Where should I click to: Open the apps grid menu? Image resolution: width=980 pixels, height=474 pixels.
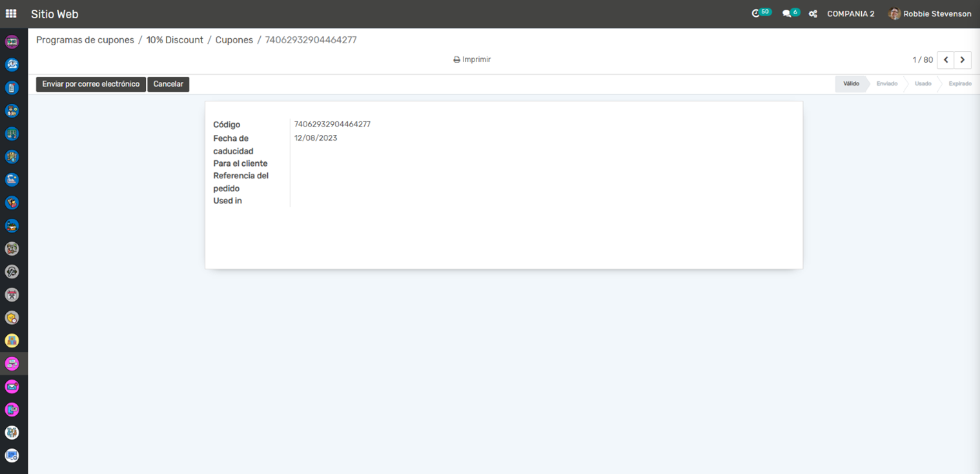click(x=11, y=14)
